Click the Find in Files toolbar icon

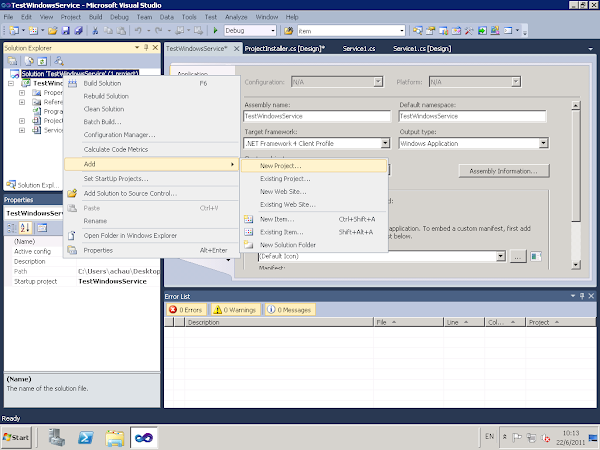coord(289,31)
